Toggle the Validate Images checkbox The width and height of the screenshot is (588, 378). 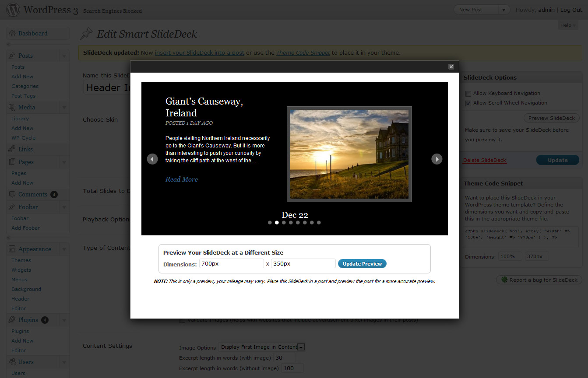pos(182,321)
